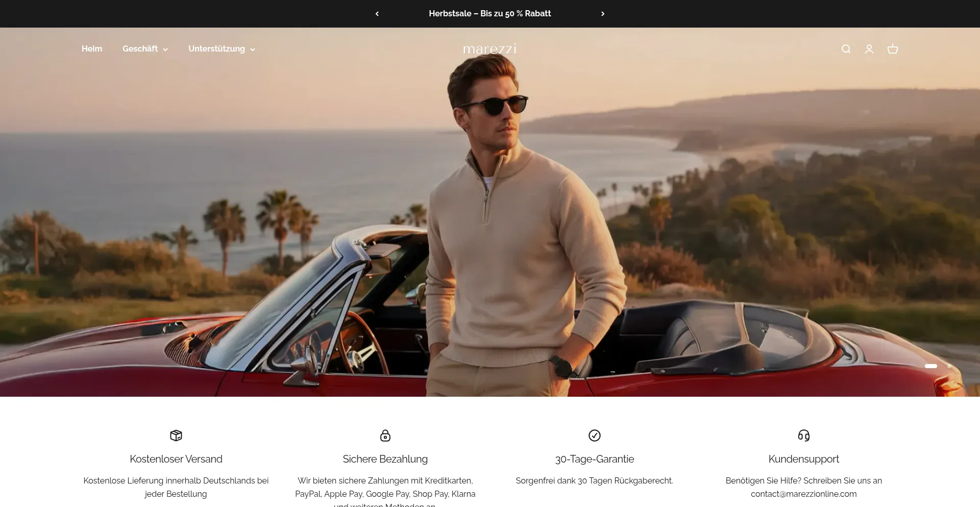Open the search icon in header
The height and width of the screenshot is (507, 980).
coord(846,49)
